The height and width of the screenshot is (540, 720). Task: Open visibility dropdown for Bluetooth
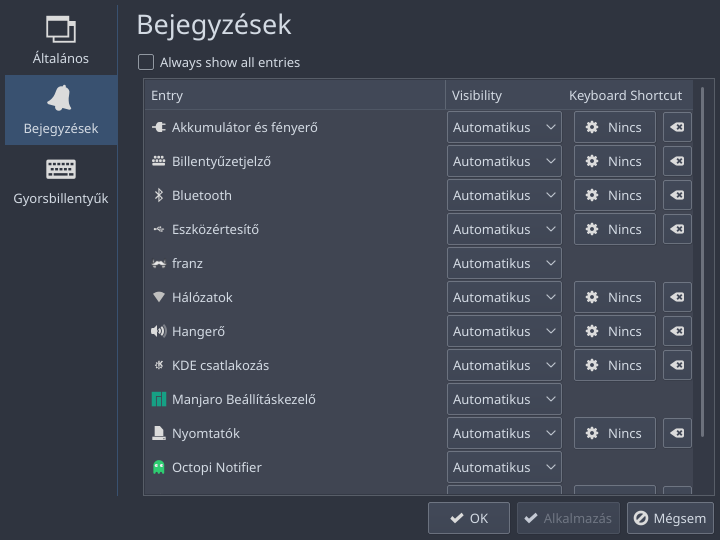pyautogui.click(x=504, y=195)
